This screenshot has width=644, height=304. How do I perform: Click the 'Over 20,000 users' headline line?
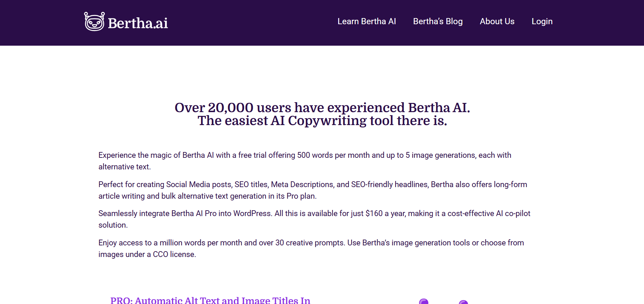(x=322, y=108)
